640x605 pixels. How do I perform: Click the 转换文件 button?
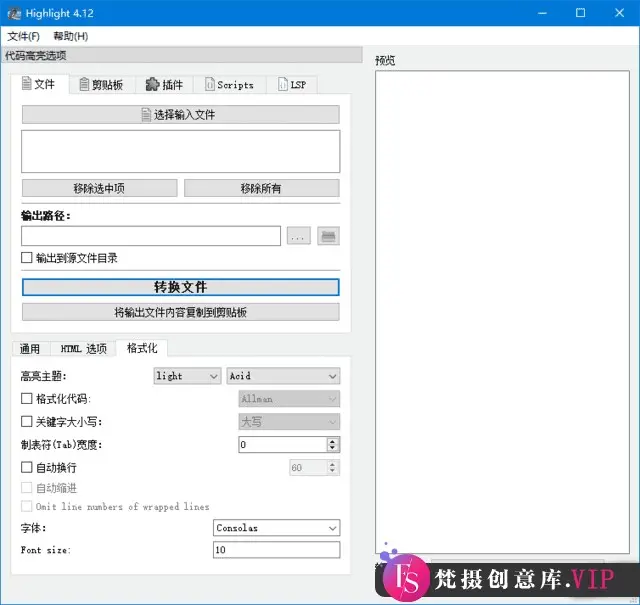(180, 287)
